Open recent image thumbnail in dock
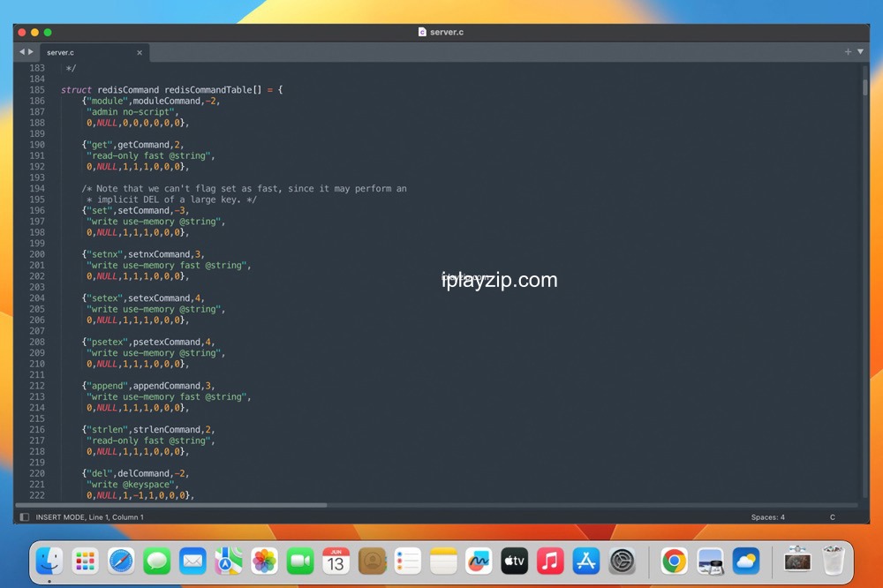 coord(797,560)
